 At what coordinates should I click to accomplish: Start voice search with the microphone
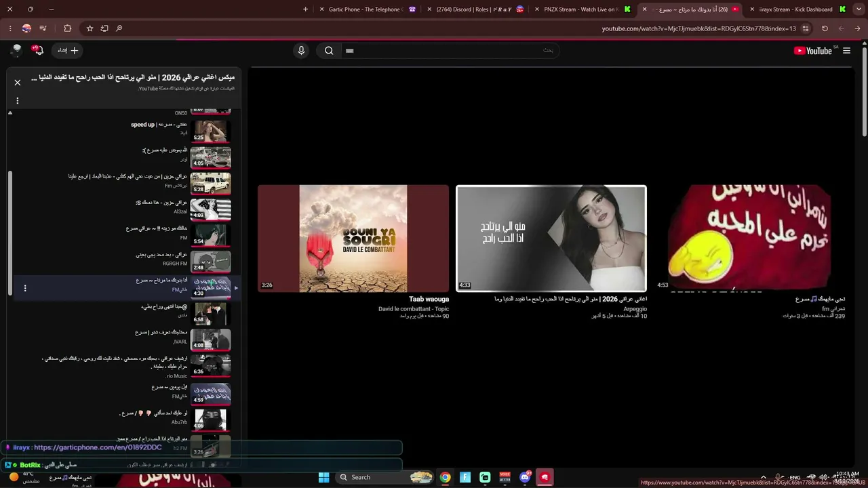pyautogui.click(x=302, y=50)
